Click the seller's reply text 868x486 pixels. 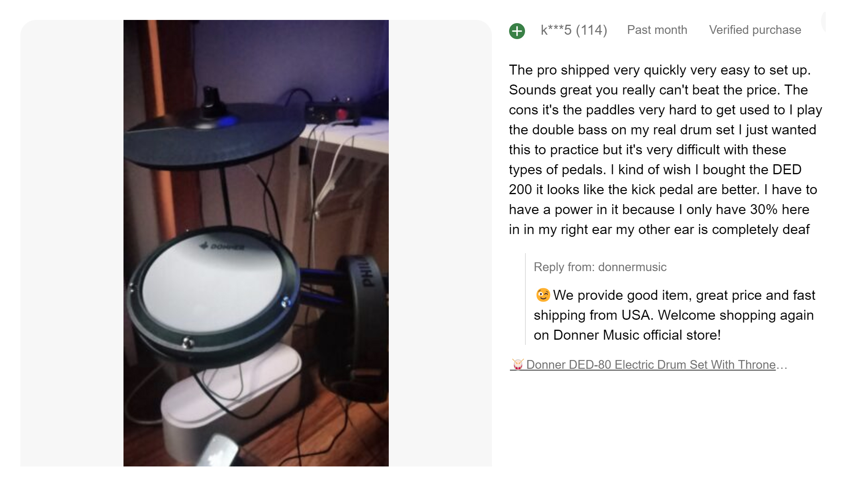(x=674, y=315)
